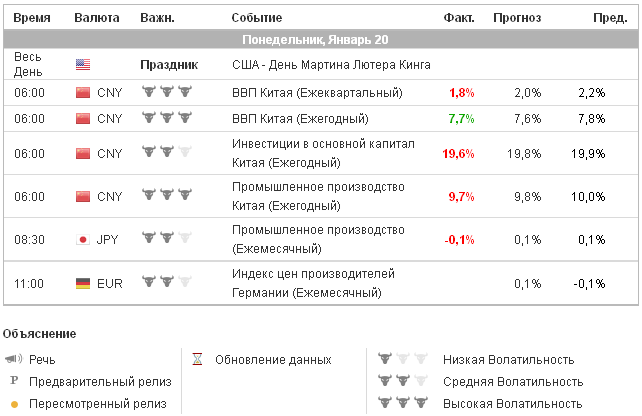The image size is (642, 416).
Task: Click the volatility bulls for Japan industrial production
Action: [165, 239]
